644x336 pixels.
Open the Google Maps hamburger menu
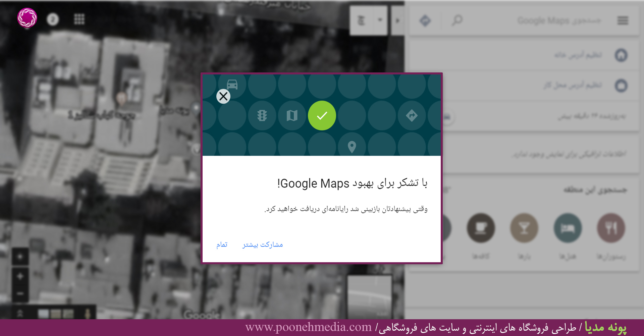(623, 20)
